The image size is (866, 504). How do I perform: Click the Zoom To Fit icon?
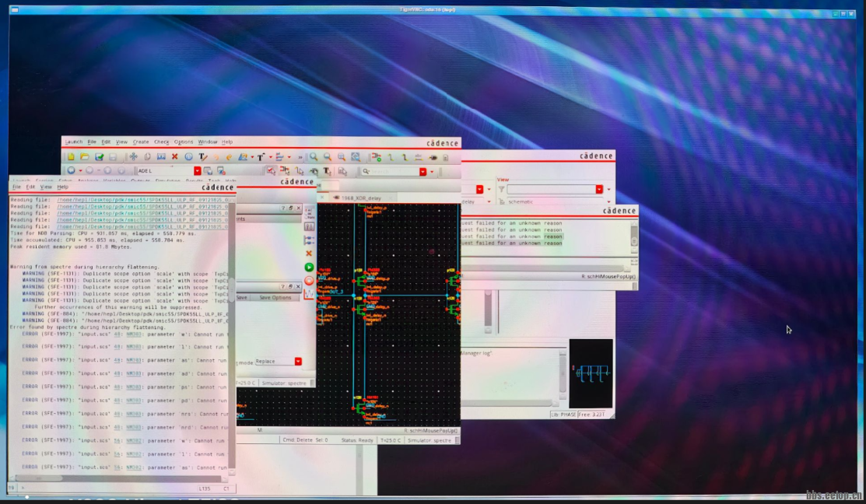pyautogui.click(x=342, y=157)
